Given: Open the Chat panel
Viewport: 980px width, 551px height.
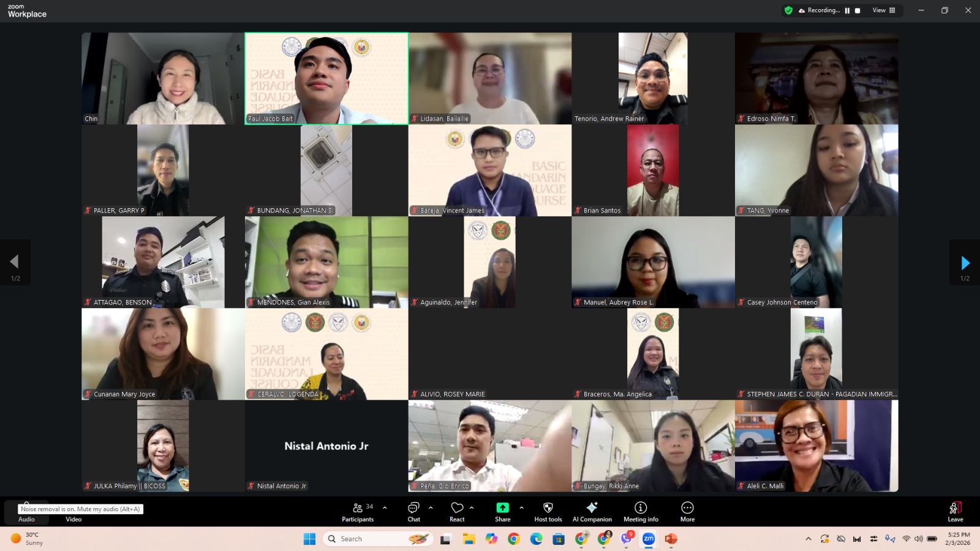Looking at the screenshot, I should click(414, 512).
